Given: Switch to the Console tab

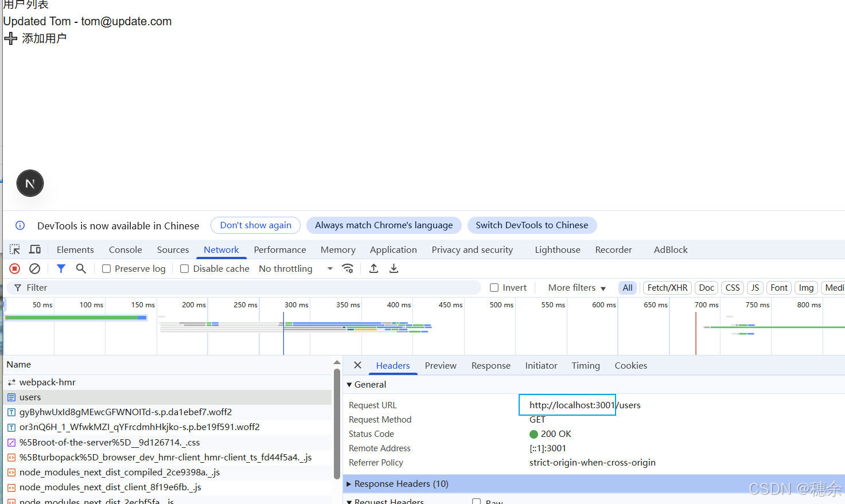Looking at the screenshot, I should (125, 249).
